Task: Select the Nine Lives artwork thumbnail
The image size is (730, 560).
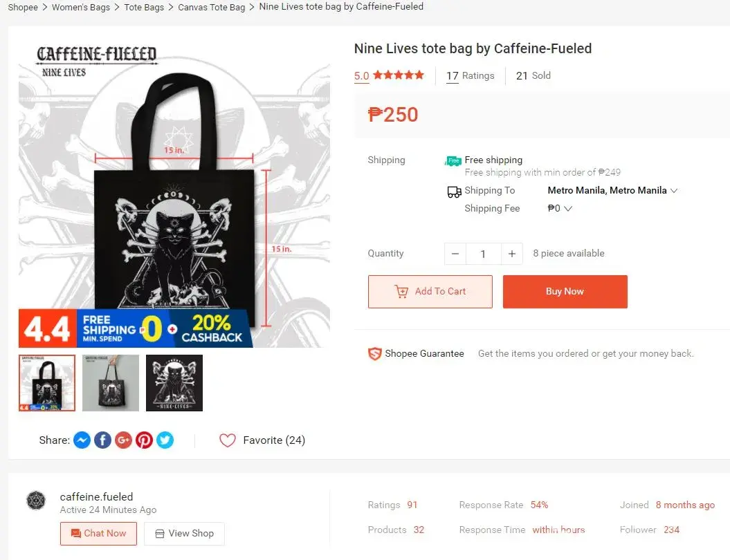Action: click(x=174, y=383)
